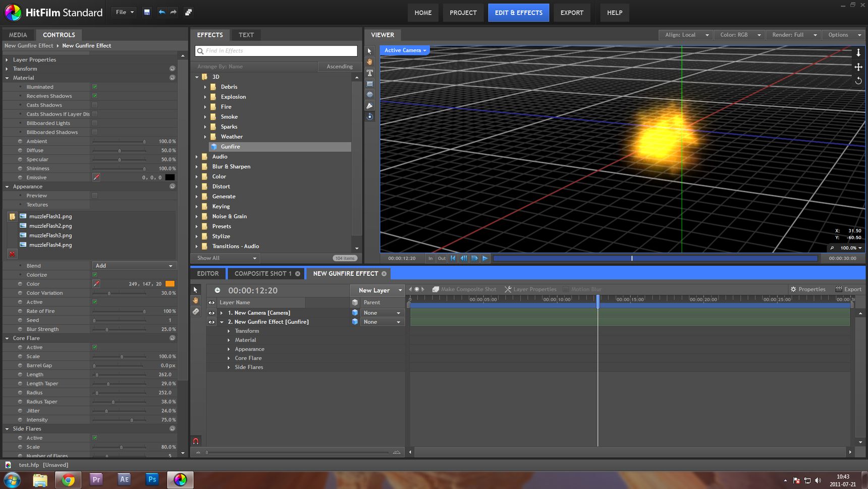Open the Color: RGB dropdown
Image resolution: width=868 pixels, height=489 pixels.
pos(740,35)
